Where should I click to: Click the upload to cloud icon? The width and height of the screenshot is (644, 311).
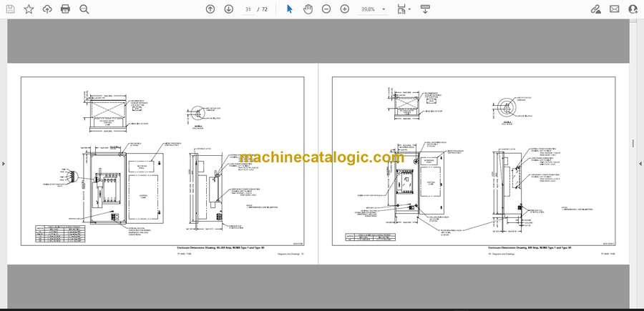pyautogui.click(x=47, y=9)
